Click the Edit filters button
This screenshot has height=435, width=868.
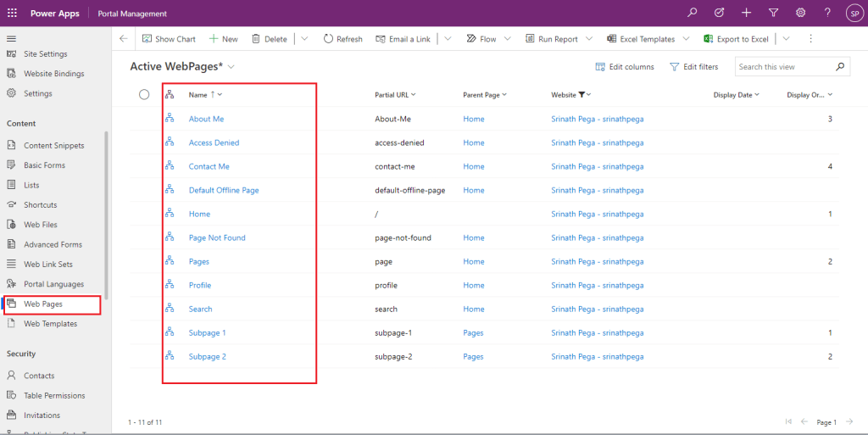point(693,67)
